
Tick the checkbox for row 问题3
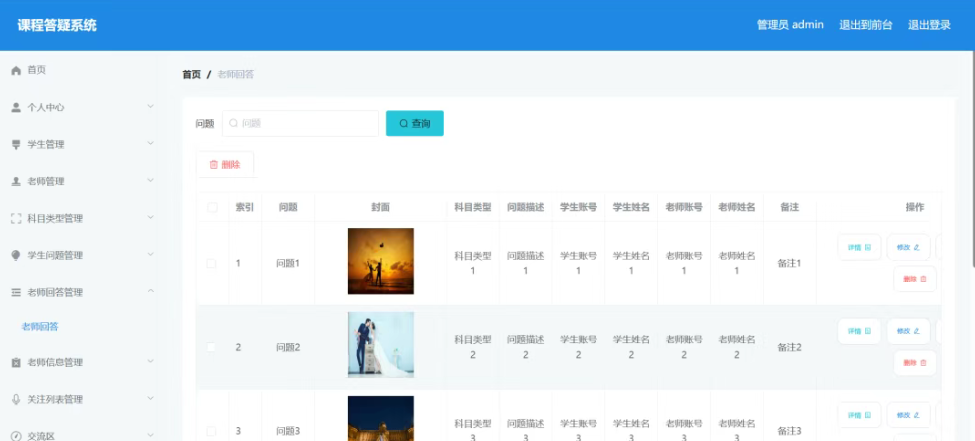click(211, 431)
